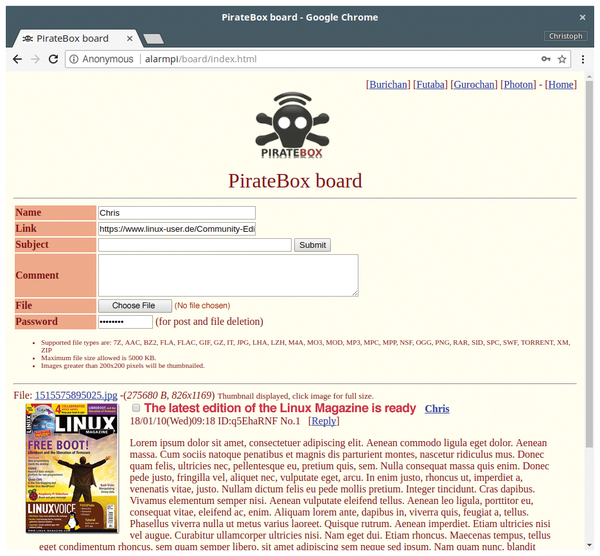This screenshot has height=556, width=600.
Task: Click the post timestamp 18/01/10(Wed)09:18
Action: click(173, 421)
